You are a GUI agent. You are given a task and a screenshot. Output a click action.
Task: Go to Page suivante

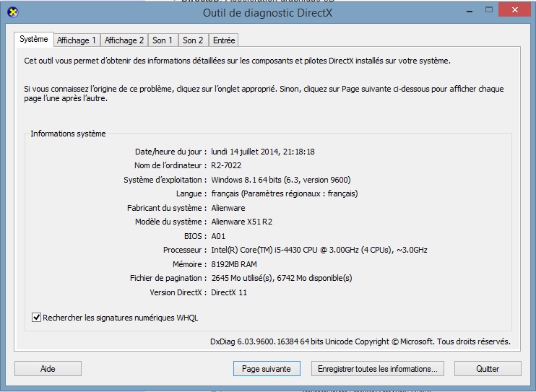[x=267, y=369]
